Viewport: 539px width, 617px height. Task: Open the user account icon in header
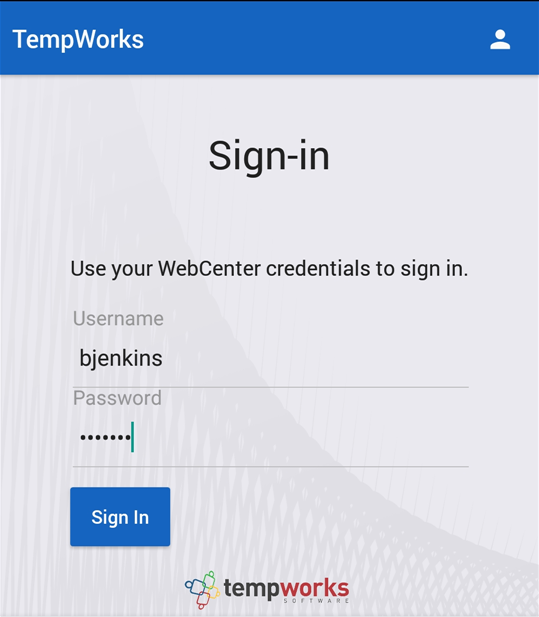500,40
